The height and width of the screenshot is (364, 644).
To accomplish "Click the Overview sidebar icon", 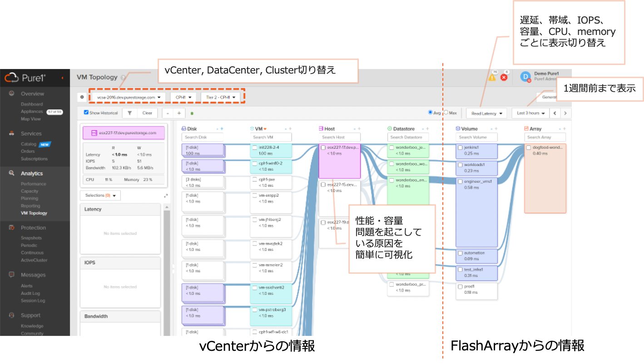I will click(x=11, y=93).
